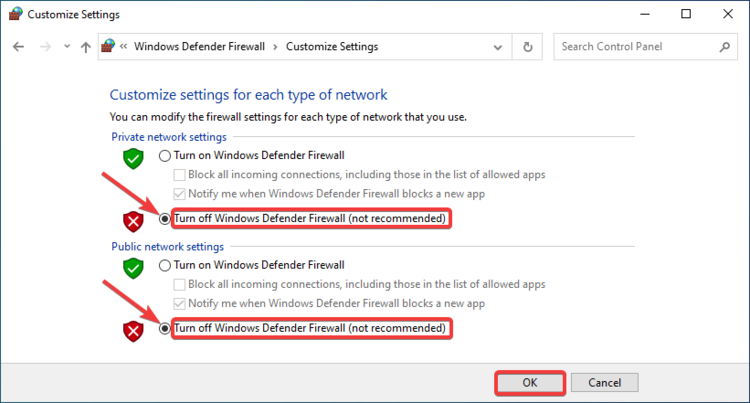Click the Cancel button
This screenshot has height=403, width=750.
pos(605,383)
